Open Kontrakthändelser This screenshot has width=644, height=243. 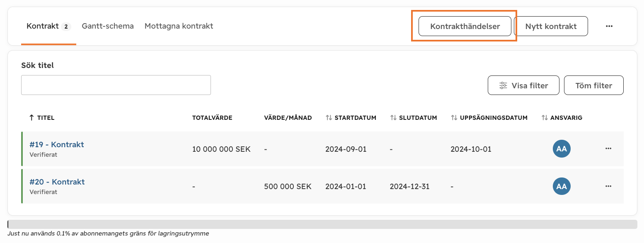click(x=465, y=27)
